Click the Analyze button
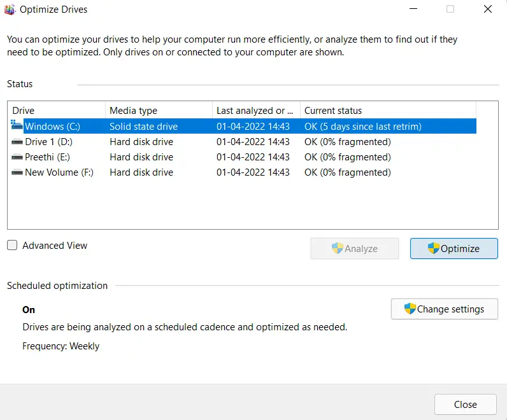The width and height of the screenshot is (507, 420). coord(355,248)
